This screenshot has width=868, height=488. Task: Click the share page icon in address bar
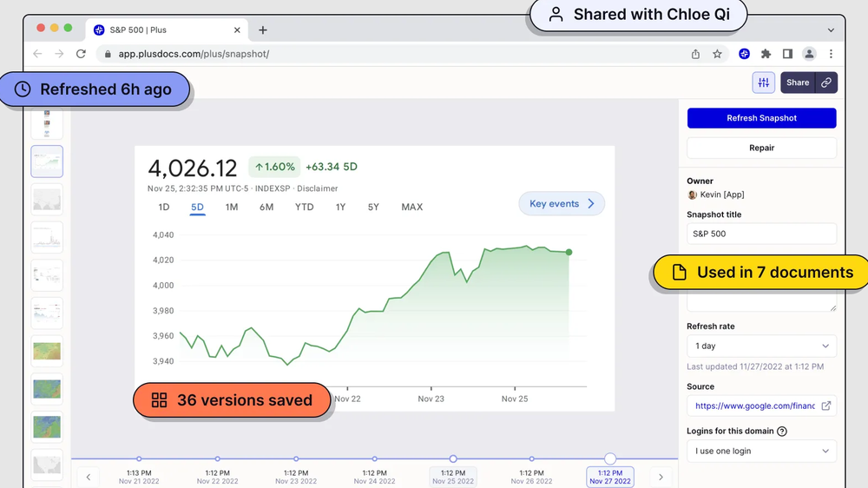click(695, 54)
